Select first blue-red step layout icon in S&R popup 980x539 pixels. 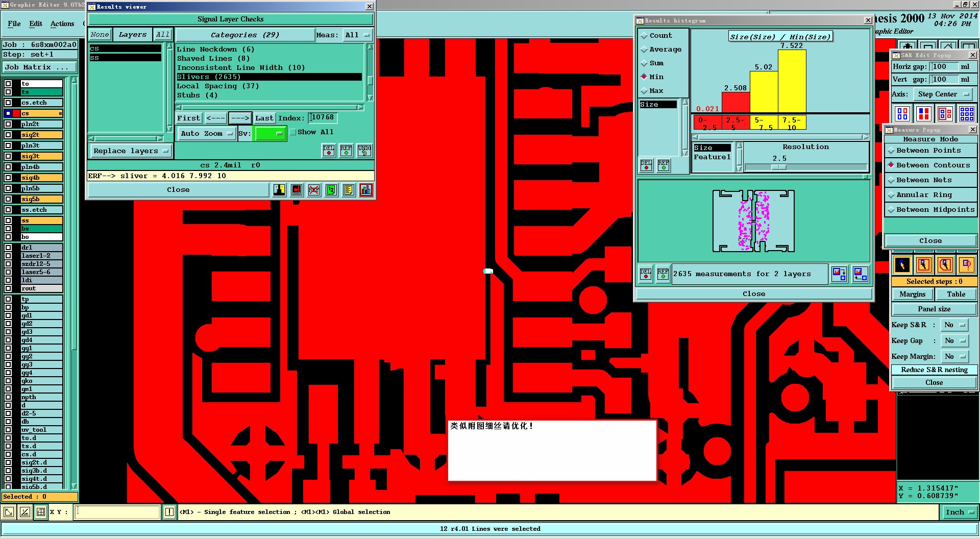click(902, 113)
